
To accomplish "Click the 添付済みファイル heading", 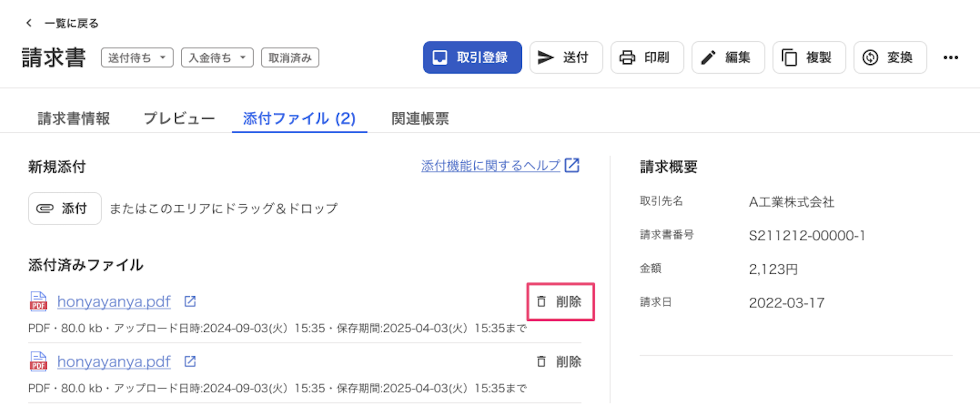I will click(x=86, y=265).
